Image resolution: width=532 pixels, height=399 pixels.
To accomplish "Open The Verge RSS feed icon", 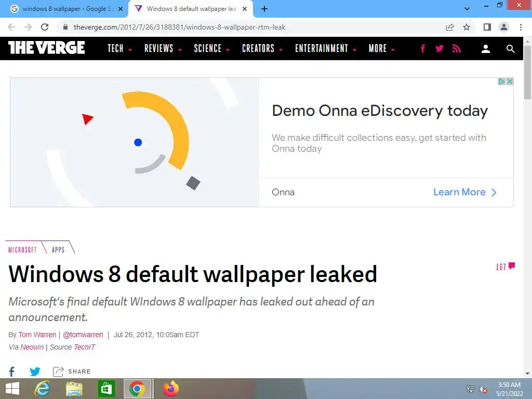I will click(x=457, y=48).
